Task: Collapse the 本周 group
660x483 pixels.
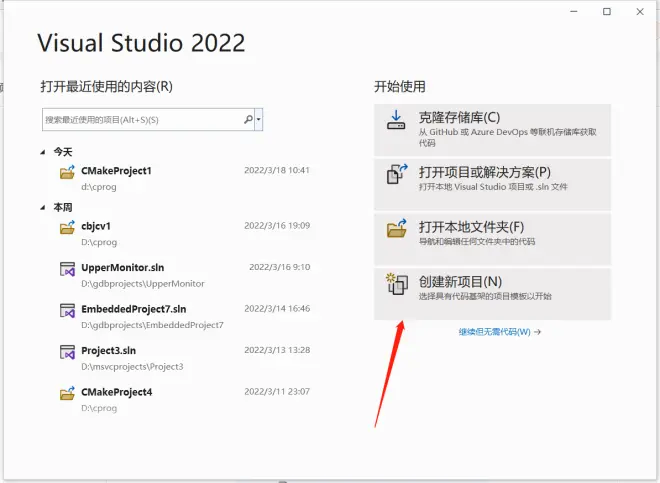Action: click(43, 208)
